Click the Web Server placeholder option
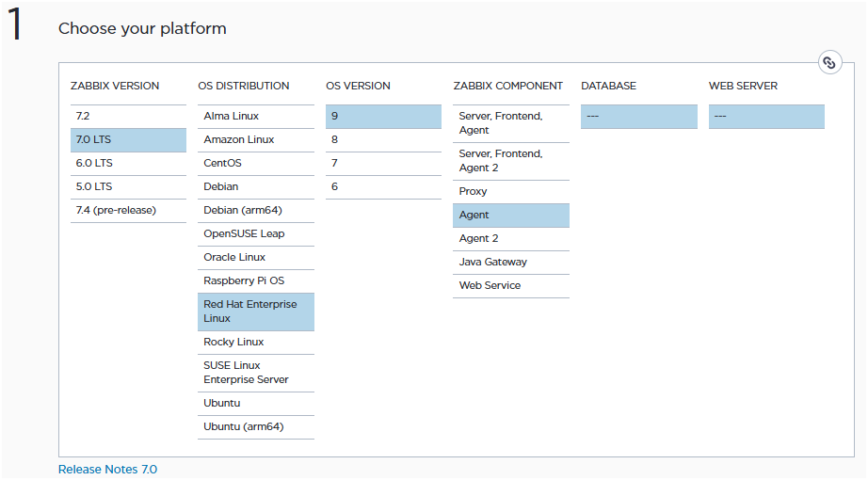The width and height of the screenshot is (868, 480). click(766, 116)
